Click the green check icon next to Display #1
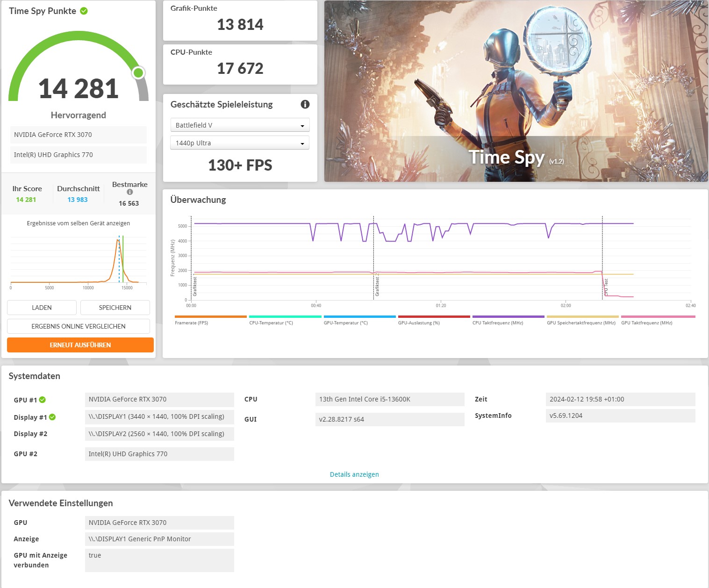Image resolution: width=709 pixels, height=588 pixels. [x=52, y=417]
